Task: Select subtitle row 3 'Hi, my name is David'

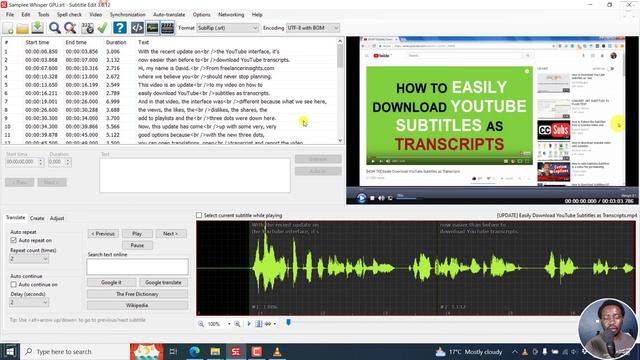Action: tap(169, 68)
